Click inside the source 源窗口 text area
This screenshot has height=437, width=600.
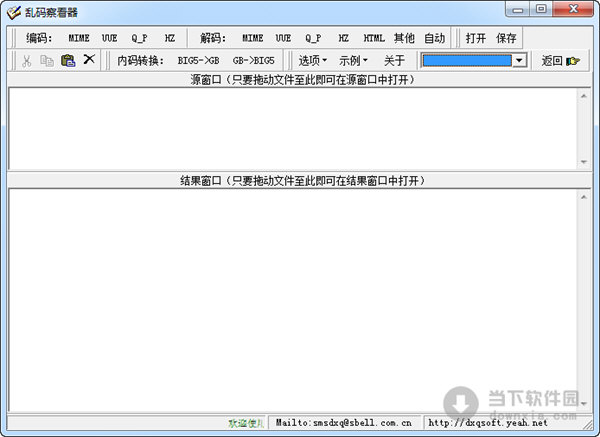click(293, 129)
